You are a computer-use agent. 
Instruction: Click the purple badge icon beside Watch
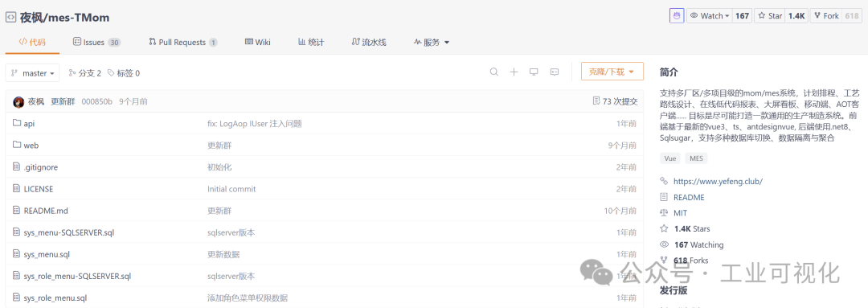point(677,16)
